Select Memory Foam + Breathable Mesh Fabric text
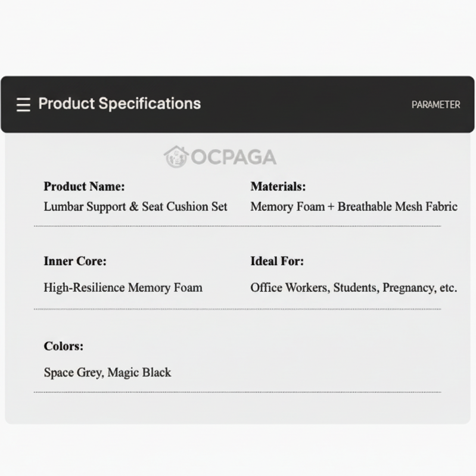Image resolution: width=476 pixels, height=476 pixels. 353,207
